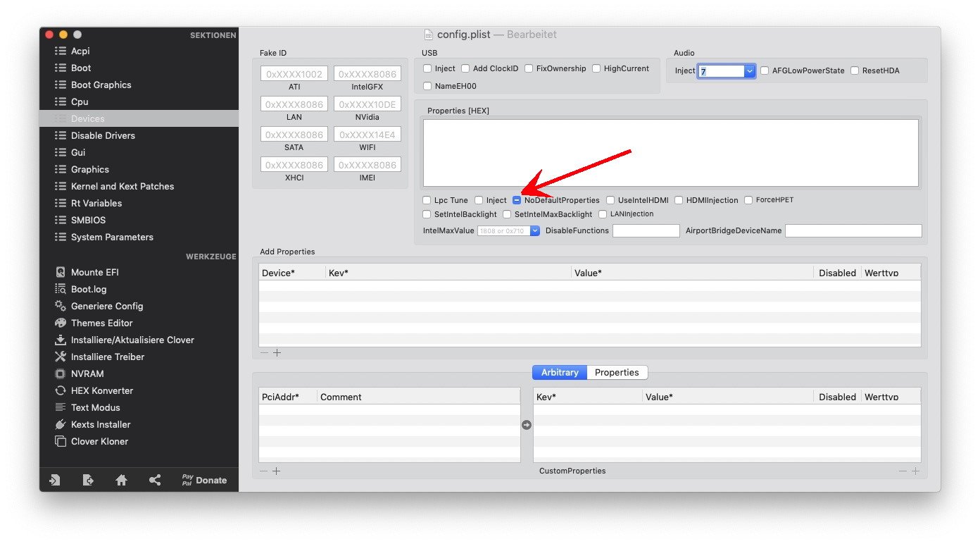Open the Acpi section
Viewport: 980px width, 544px height.
[80, 51]
